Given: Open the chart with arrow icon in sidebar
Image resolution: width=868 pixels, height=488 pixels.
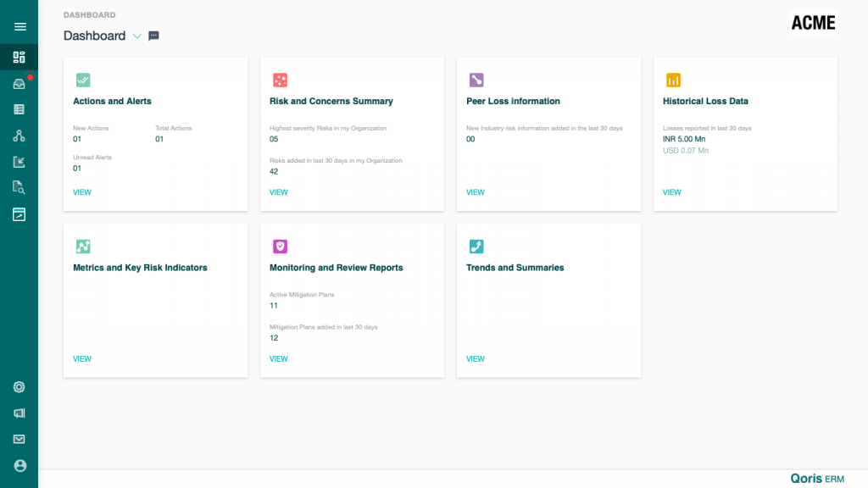Looking at the screenshot, I should pos(19,162).
